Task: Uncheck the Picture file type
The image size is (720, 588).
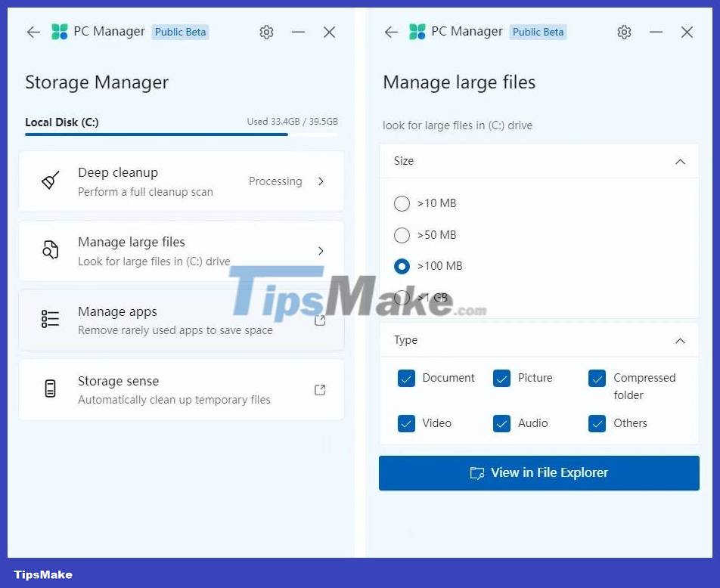Action: (x=501, y=378)
